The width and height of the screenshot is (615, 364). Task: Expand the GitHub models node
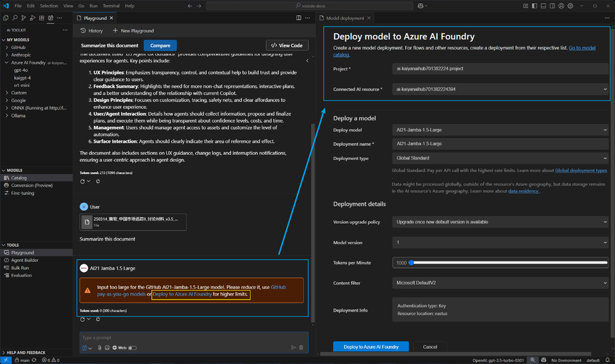pyautogui.click(x=7, y=47)
